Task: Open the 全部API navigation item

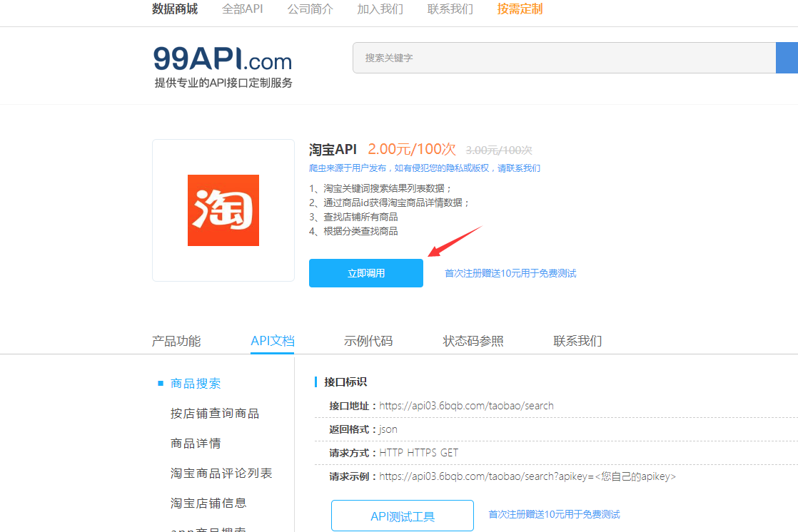Action: pyautogui.click(x=242, y=9)
